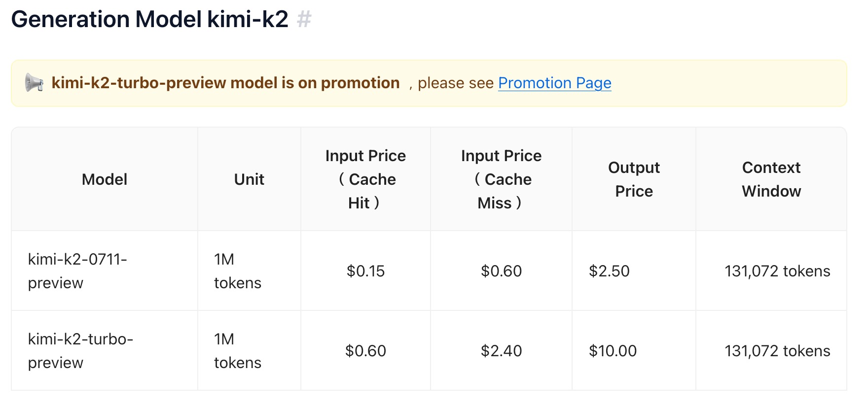This screenshot has width=868, height=406.
Task: Open the Promotion Page link
Action: click(x=554, y=83)
